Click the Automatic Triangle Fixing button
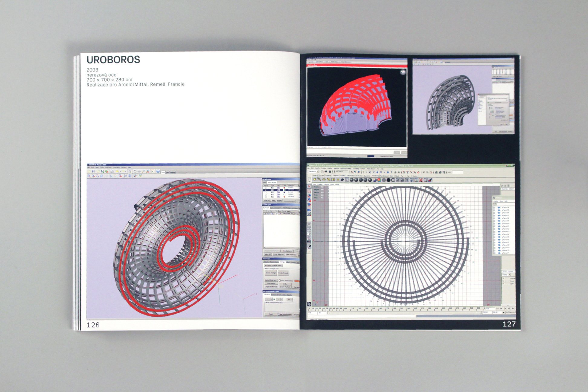The width and height of the screenshot is (588, 392). (273, 266)
